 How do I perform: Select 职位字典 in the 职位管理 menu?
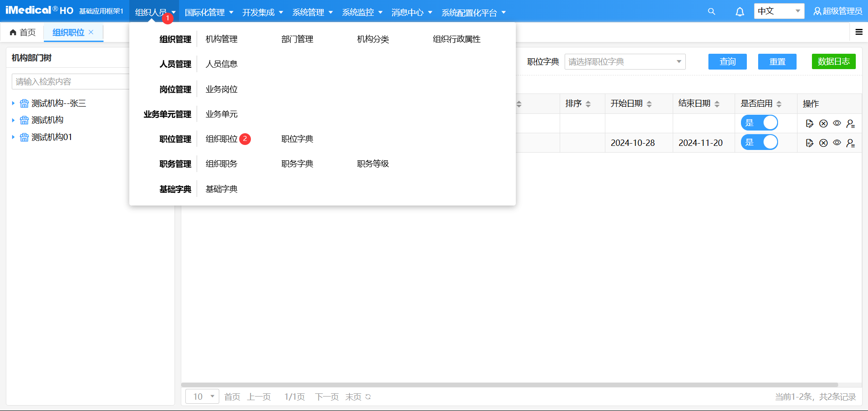coord(297,139)
